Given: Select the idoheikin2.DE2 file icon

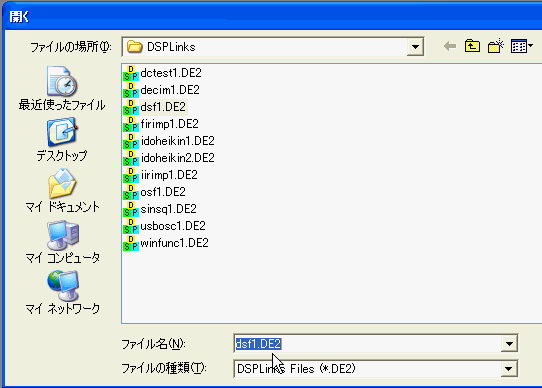Looking at the screenshot, I should click(131, 158).
